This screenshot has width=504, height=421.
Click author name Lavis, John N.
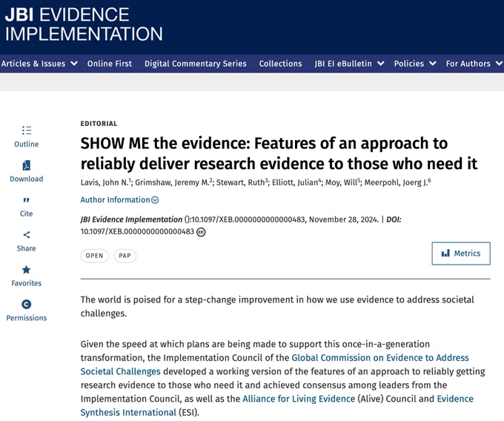[105, 182]
